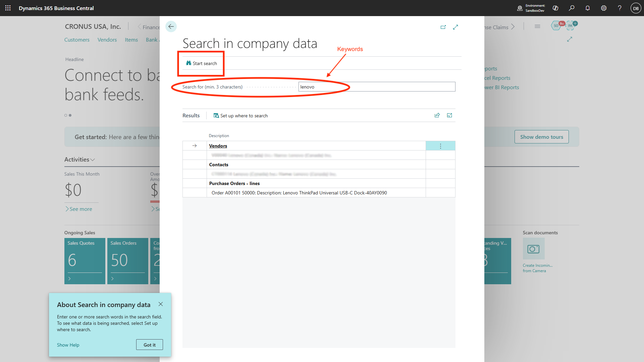Click the back arrow in search dialog
This screenshot has height=362, width=644.
click(x=171, y=26)
